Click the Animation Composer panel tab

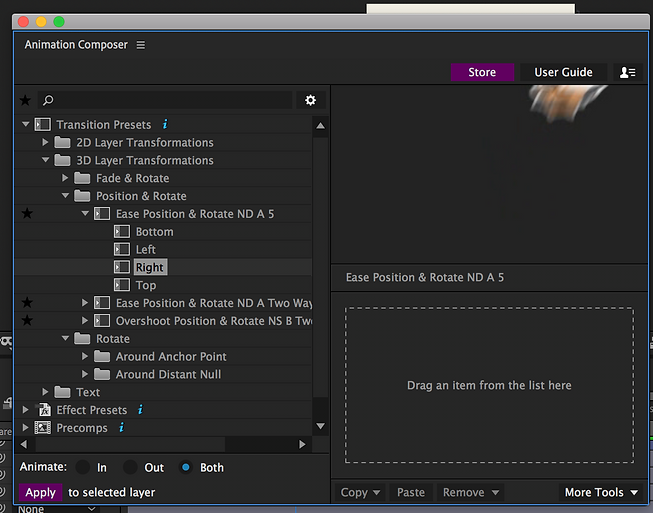(x=76, y=45)
